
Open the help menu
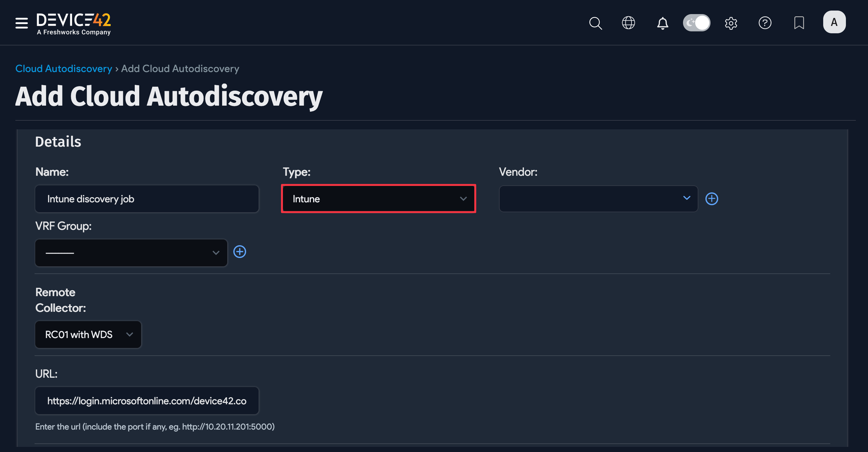(765, 23)
